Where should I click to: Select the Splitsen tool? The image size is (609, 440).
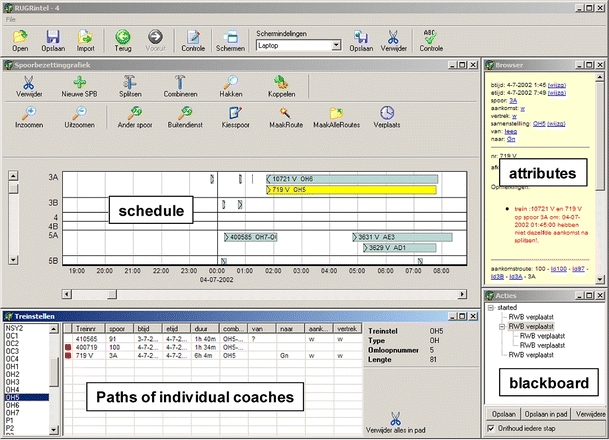point(130,82)
